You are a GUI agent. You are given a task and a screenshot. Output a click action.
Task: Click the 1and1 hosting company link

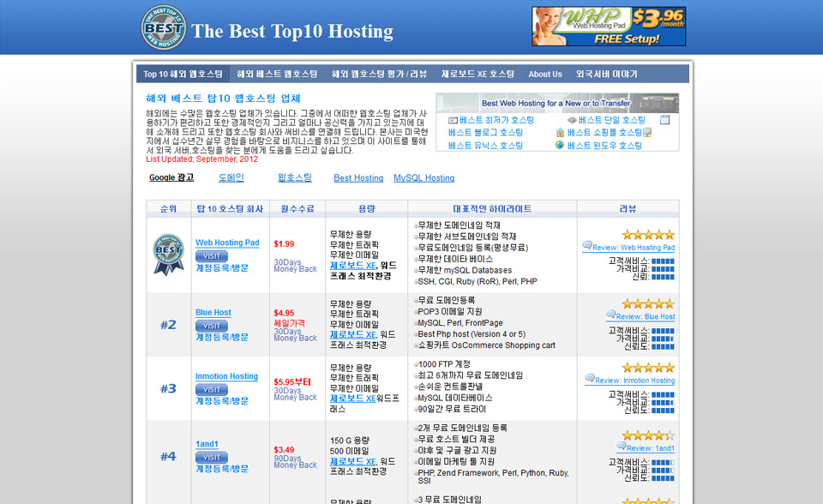pos(207,444)
